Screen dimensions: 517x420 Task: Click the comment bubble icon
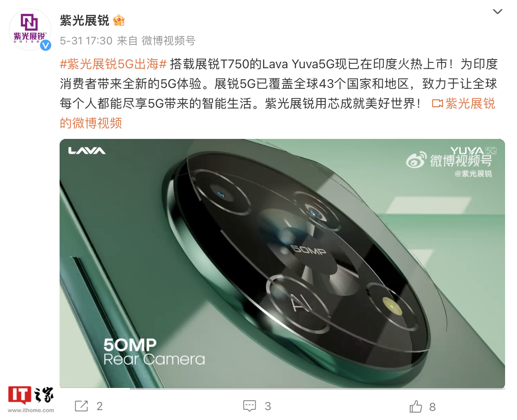249,406
